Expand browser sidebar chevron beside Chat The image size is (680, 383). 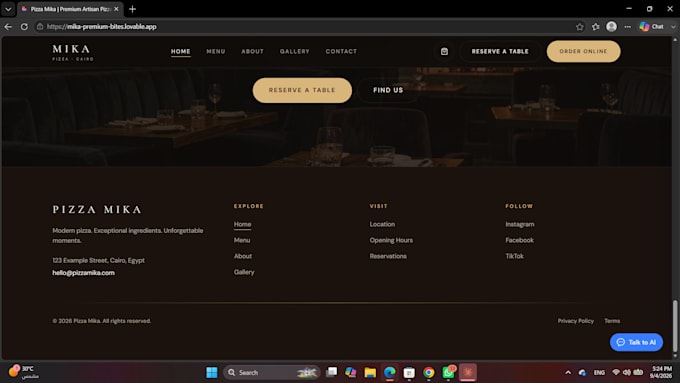point(673,26)
